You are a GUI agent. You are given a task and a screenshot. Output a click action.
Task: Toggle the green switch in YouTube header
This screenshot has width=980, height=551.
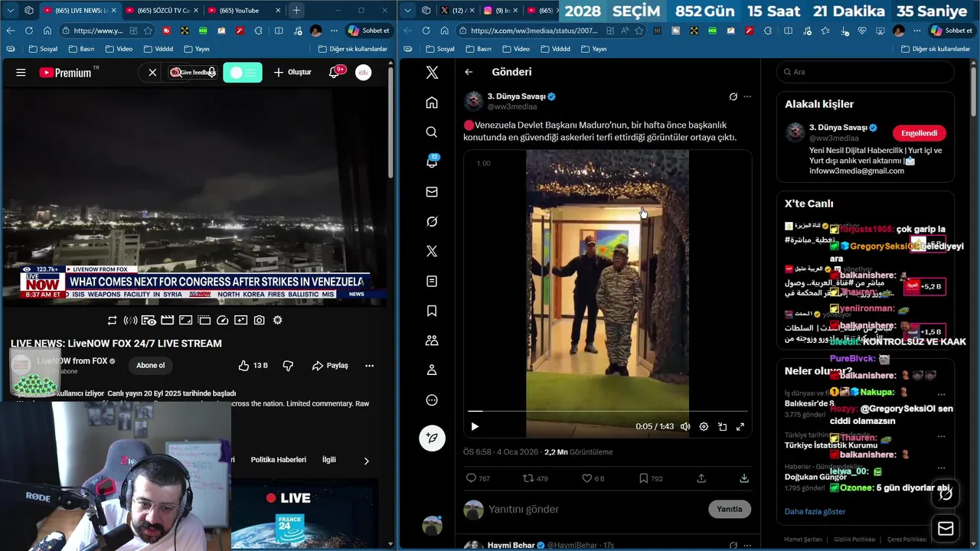tap(243, 72)
